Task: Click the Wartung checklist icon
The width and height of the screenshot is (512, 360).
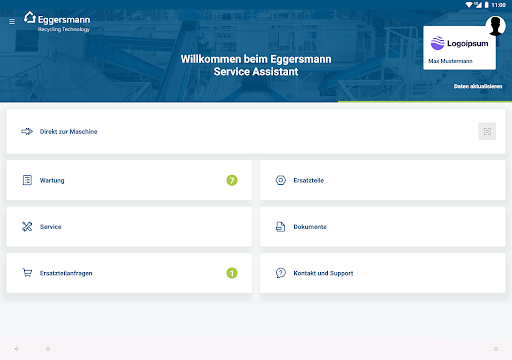Action: click(27, 180)
